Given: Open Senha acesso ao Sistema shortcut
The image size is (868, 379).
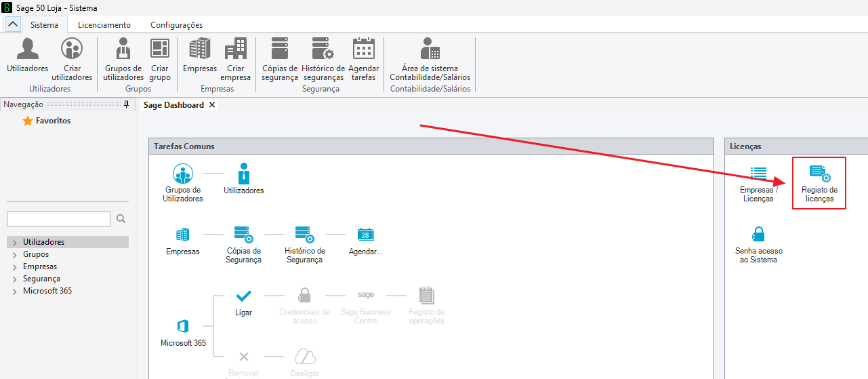Looking at the screenshot, I should click(x=758, y=245).
